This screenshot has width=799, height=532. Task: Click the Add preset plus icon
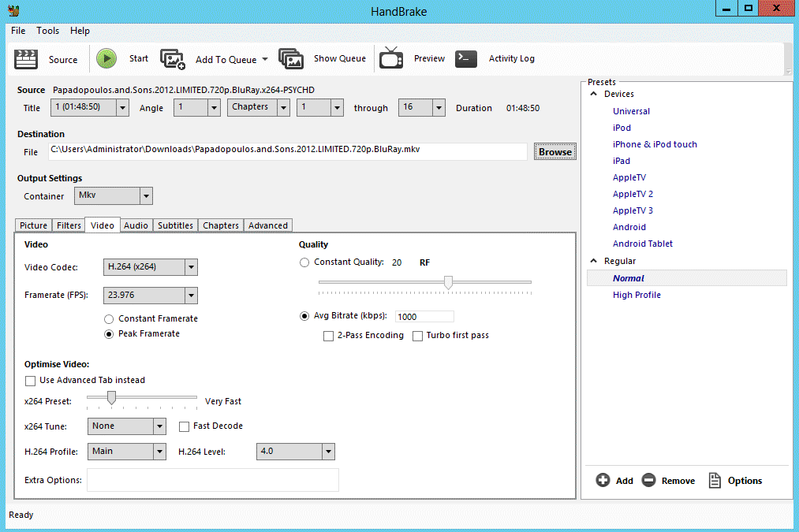[603, 480]
